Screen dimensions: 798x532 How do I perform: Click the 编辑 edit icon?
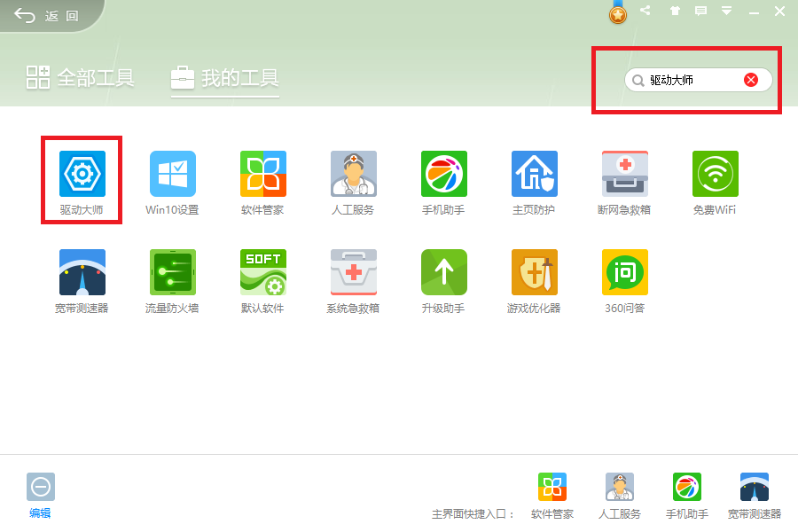[41, 487]
